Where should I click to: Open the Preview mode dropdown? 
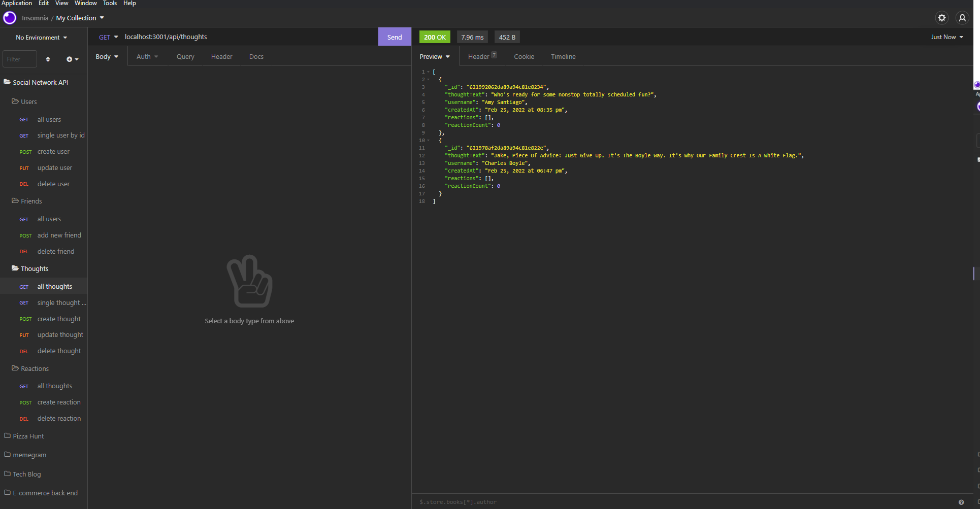point(434,56)
